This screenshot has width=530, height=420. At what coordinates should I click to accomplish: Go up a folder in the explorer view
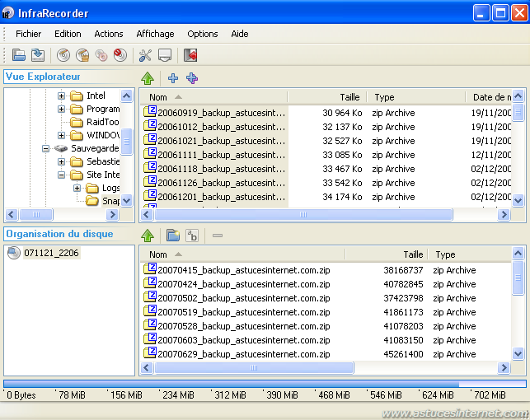click(148, 78)
